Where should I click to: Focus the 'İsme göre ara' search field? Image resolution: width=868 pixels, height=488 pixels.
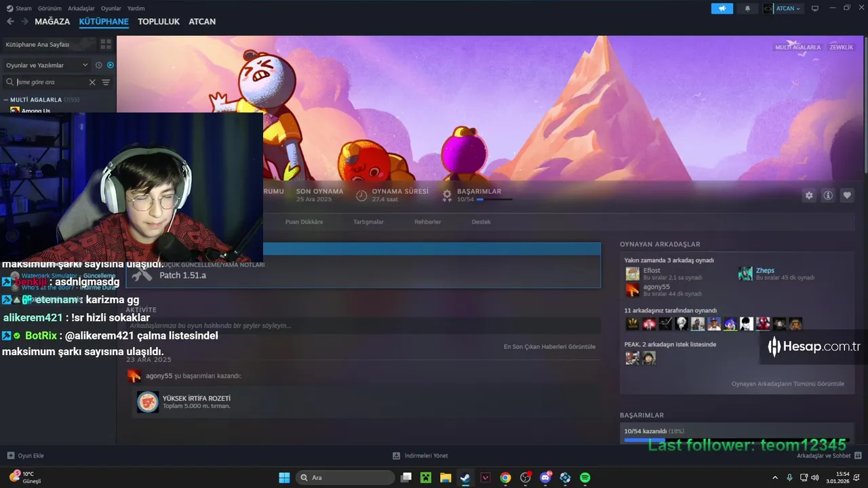click(x=51, y=82)
